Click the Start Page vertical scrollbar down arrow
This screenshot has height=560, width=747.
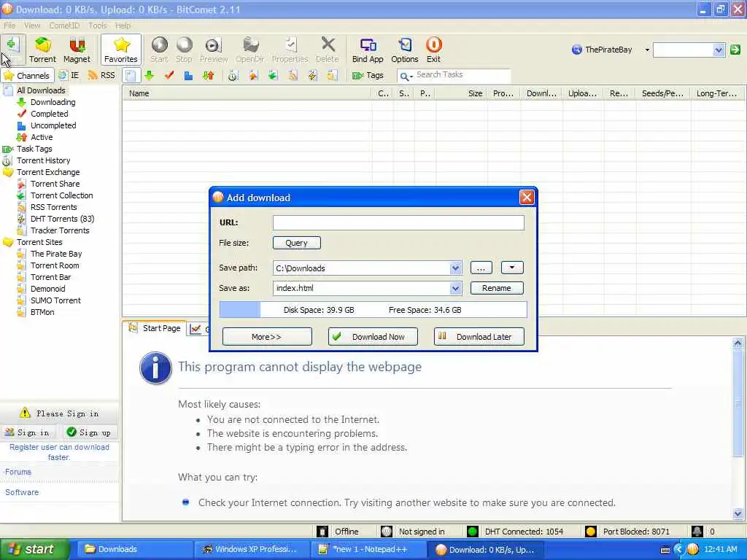(738, 513)
